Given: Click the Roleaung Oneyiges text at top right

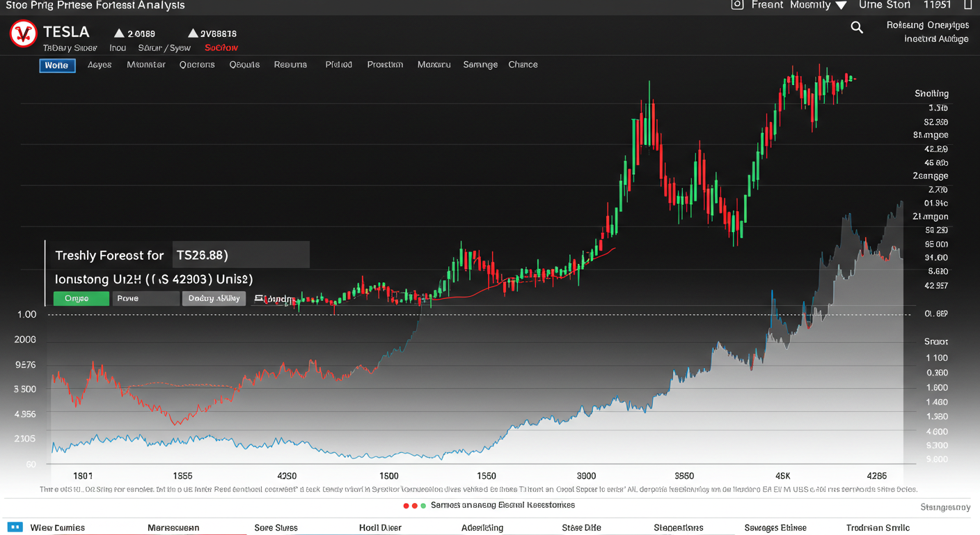Looking at the screenshot, I should click(x=928, y=25).
